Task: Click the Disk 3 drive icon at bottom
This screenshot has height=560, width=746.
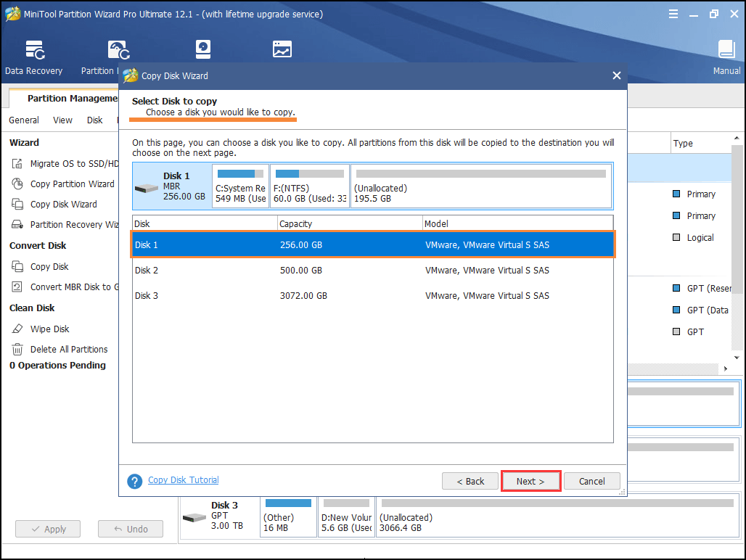Action: pyautogui.click(x=194, y=518)
